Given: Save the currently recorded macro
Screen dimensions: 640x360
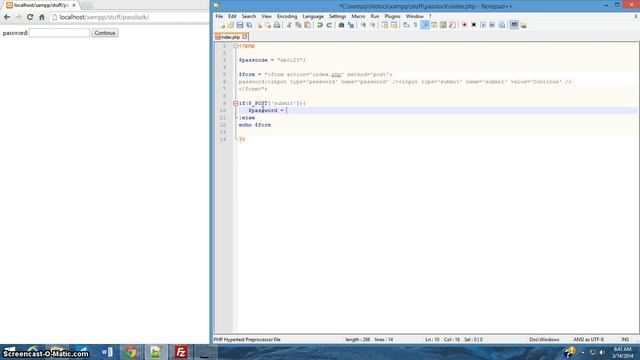Looking at the screenshot, I should coord(502,25).
